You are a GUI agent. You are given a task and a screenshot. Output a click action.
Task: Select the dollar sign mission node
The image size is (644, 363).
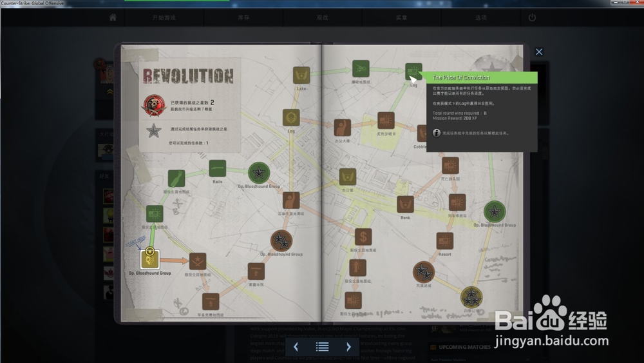click(x=363, y=237)
